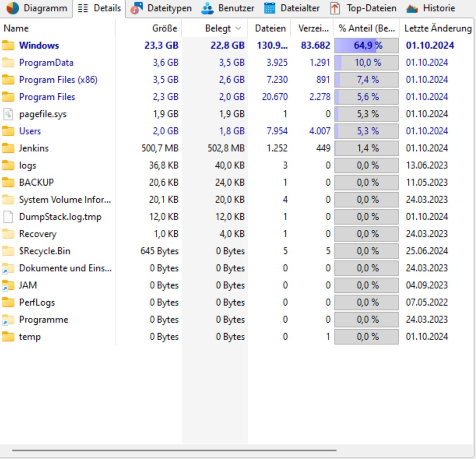Image resolution: width=476 pixels, height=459 pixels.
Task: Select the $Recycle.Bin entry name
Action: (45, 251)
